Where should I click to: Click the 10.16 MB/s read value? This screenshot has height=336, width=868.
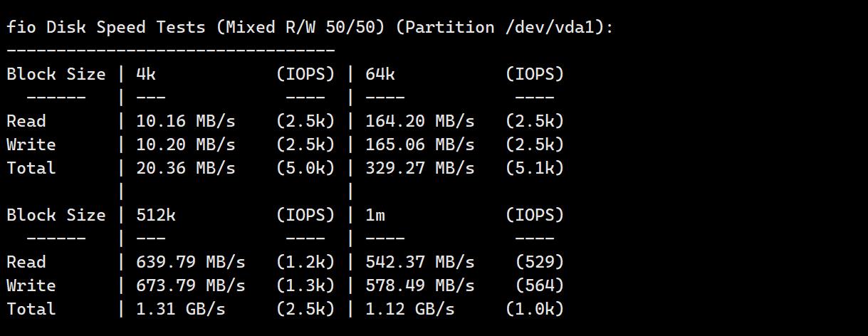coord(186,121)
